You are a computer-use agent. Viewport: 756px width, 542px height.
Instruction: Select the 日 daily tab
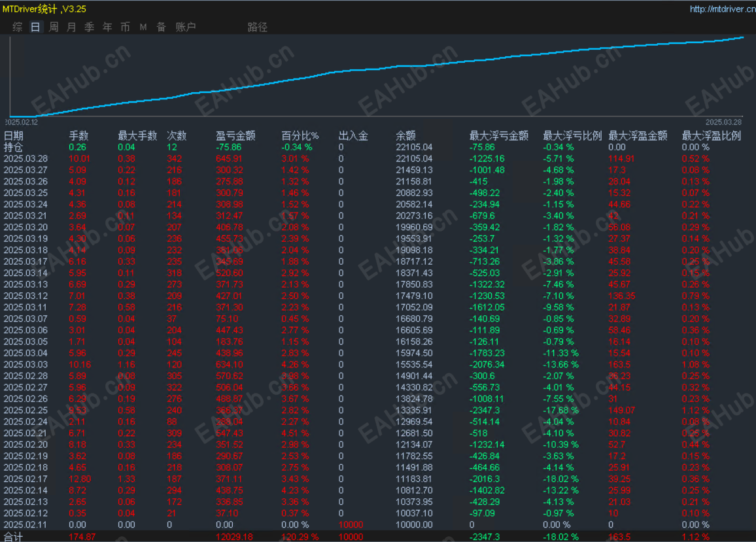(35, 27)
